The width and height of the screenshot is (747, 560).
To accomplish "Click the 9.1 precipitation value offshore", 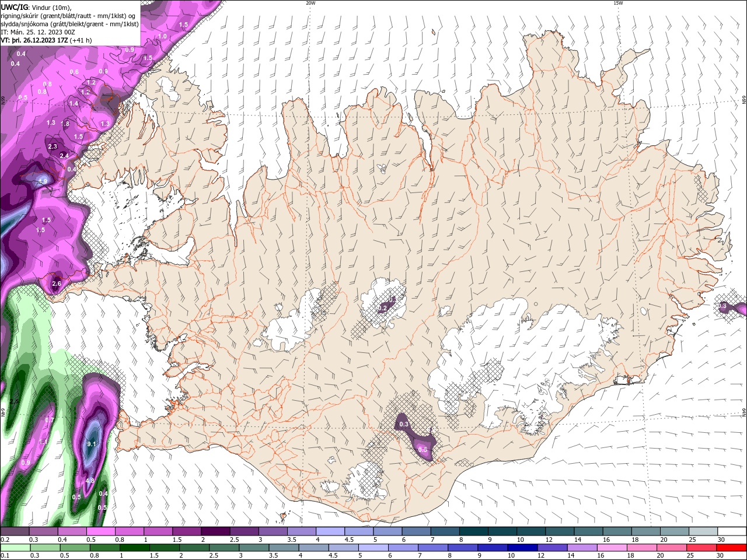I will [x=91, y=444].
